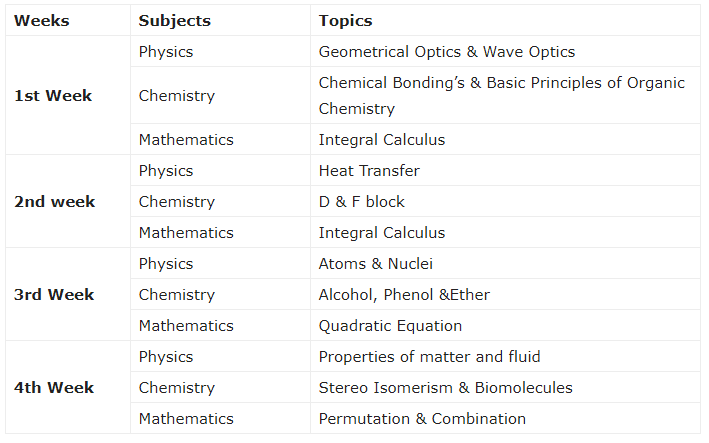709x443 pixels.
Task: Select the 2nd week cell
Action: (55, 202)
